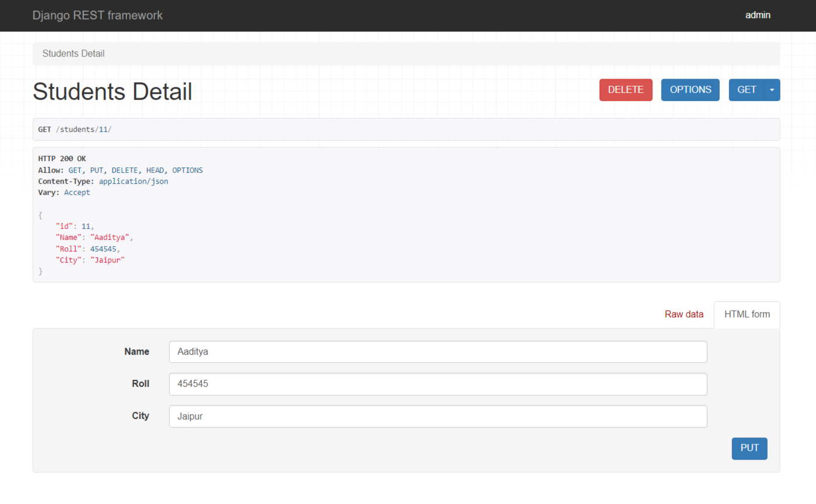
Task: Focus the Name field containing Aaditya
Action: (x=437, y=352)
